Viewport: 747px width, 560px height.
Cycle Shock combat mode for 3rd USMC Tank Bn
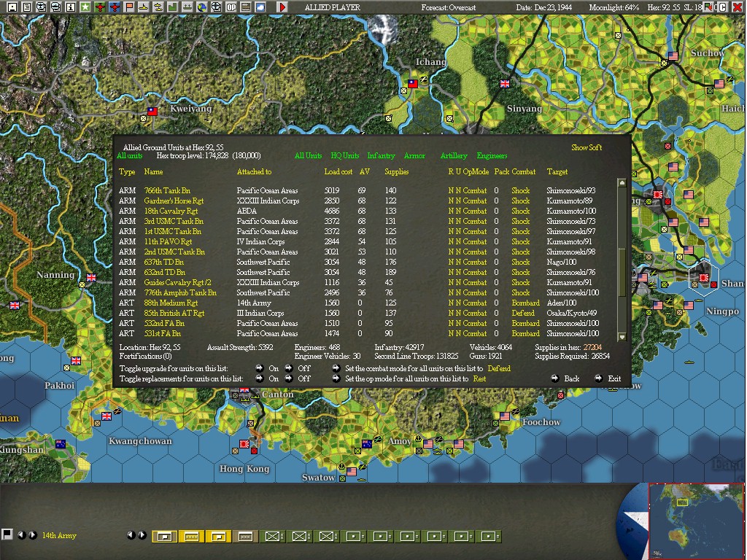[521, 221]
